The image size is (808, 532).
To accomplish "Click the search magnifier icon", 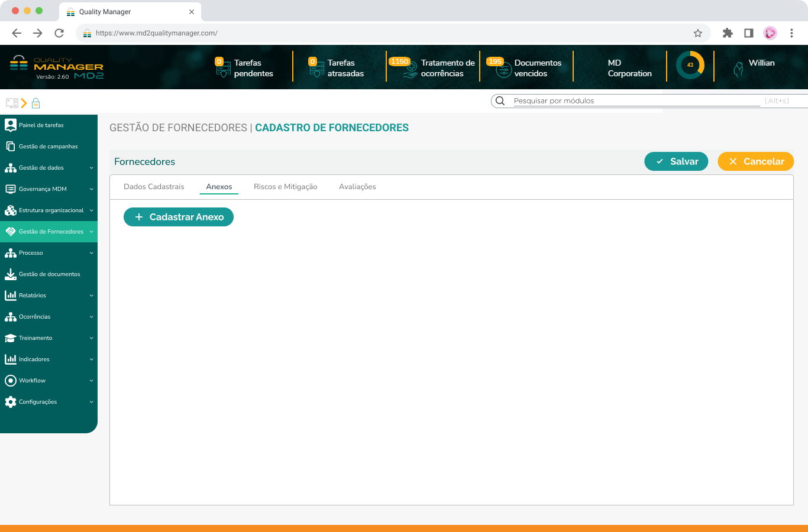I will click(500, 100).
